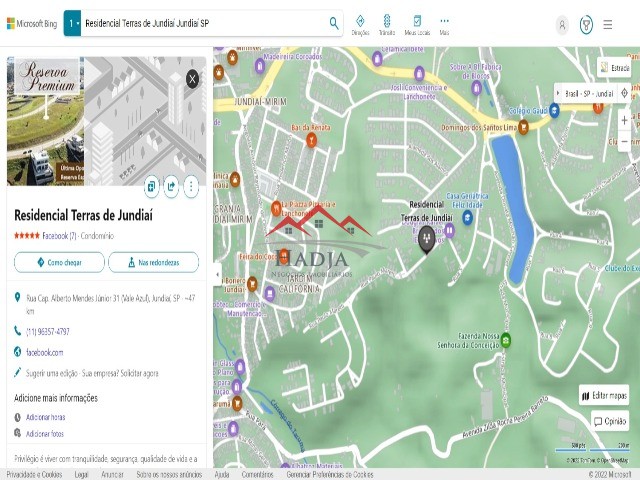
Task: Open the place card more-options icon
Action: pyautogui.click(x=191, y=187)
